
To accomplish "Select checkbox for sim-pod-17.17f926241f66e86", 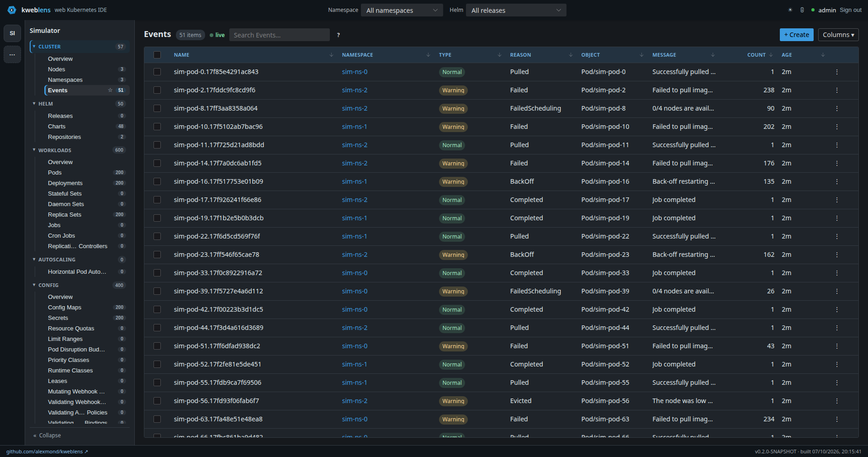I will coord(157,200).
